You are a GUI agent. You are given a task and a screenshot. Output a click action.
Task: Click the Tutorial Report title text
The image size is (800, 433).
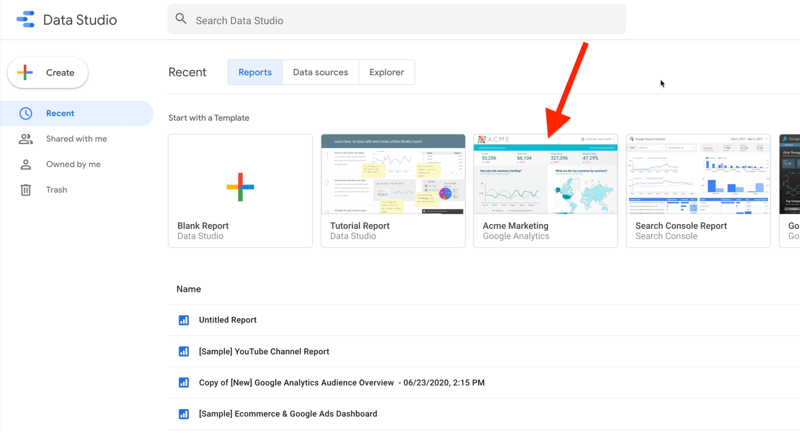click(x=360, y=225)
